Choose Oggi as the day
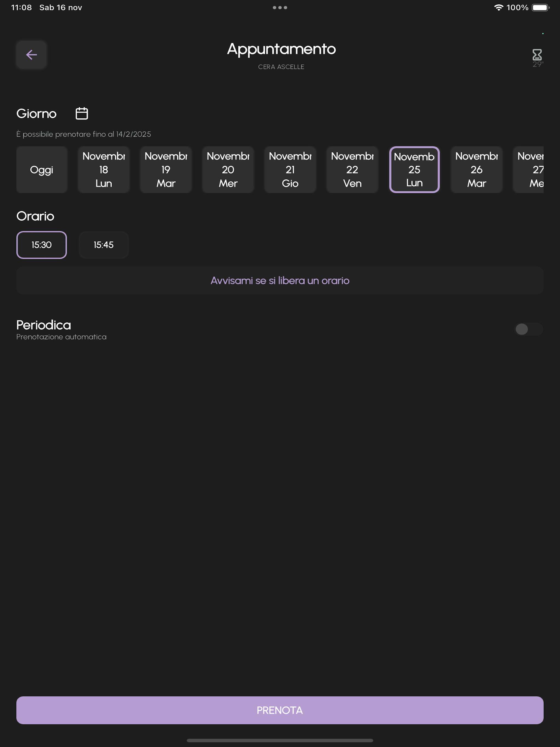Screen dimensions: 560x747 [x=42, y=170]
